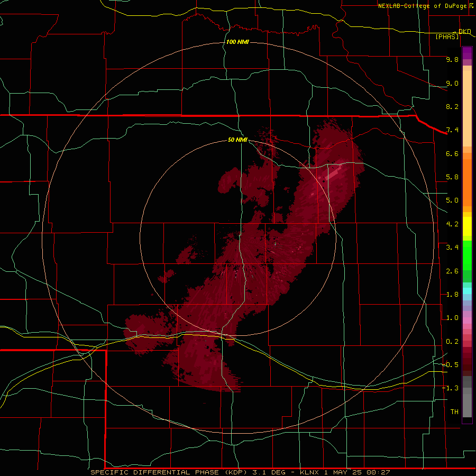The image size is (476, 476).
Task: Click the -0.5 value on the color scale
Action: 450,365
